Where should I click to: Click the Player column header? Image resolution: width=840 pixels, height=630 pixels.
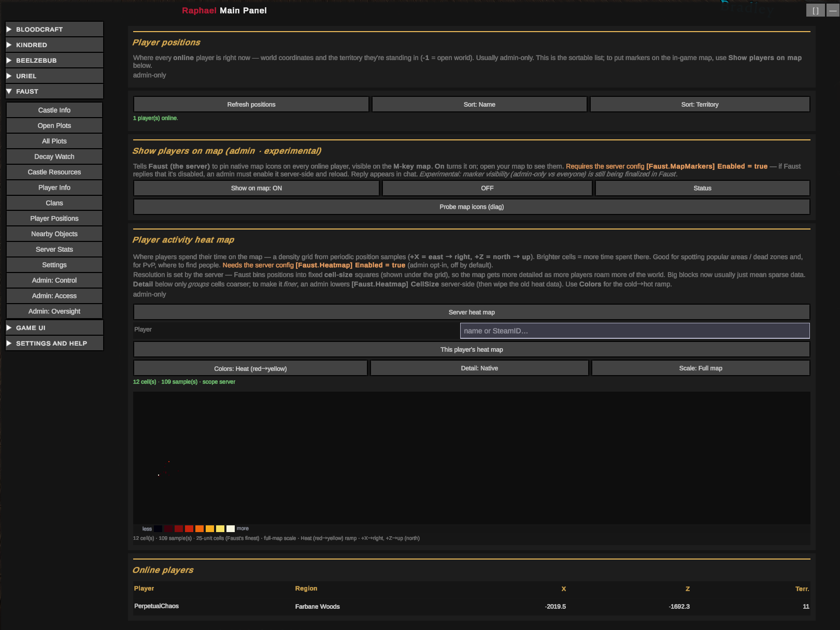coord(144,588)
